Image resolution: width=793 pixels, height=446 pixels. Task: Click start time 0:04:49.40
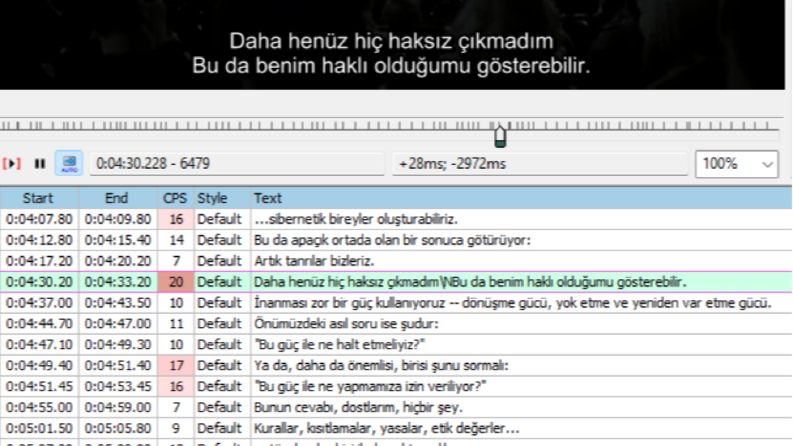tap(39, 366)
